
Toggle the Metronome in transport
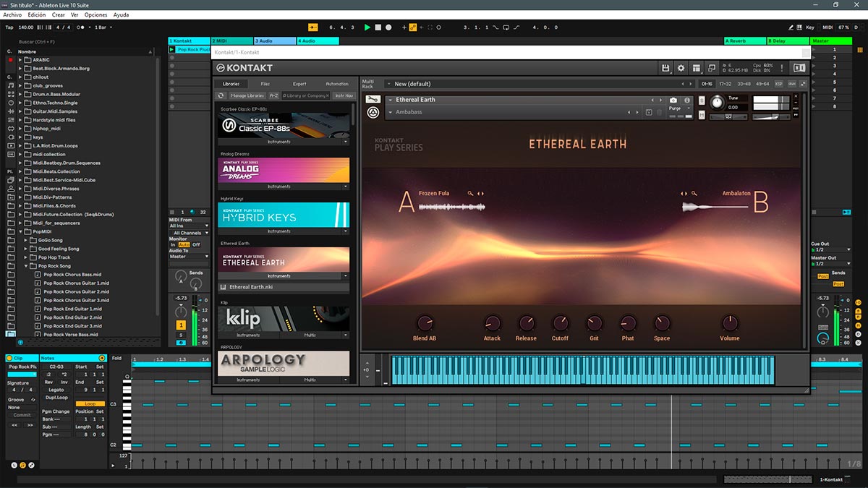click(x=80, y=27)
